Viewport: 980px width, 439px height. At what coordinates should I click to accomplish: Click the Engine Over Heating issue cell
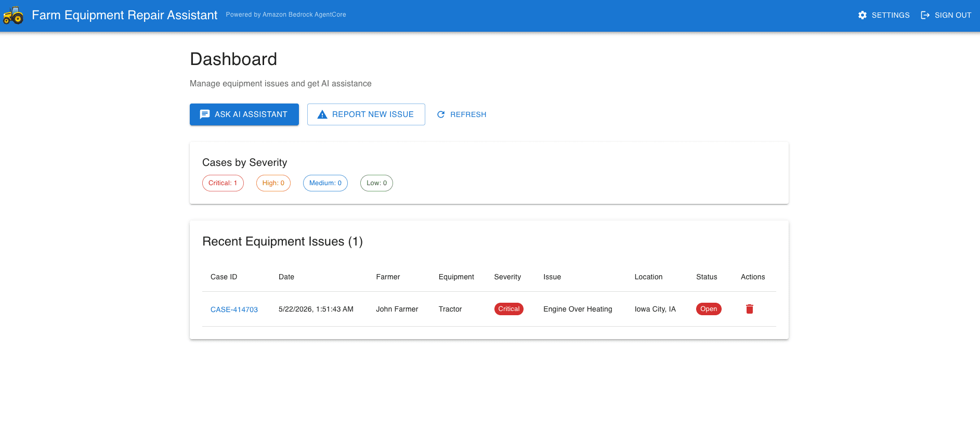pos(578,309)
